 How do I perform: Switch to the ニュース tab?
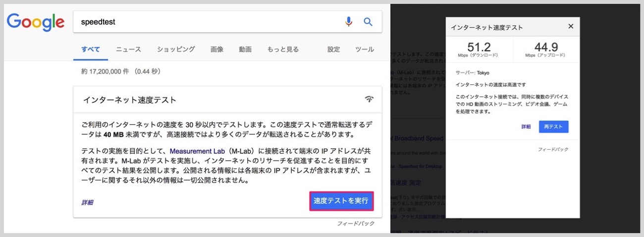(x=128, y=49)
